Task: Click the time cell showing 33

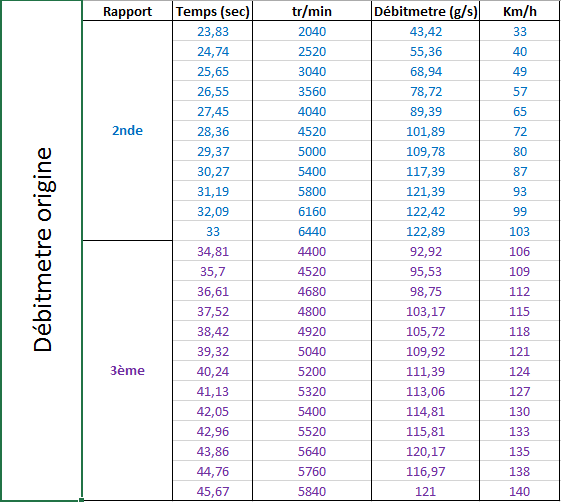Action: click(x=213, y=231)
